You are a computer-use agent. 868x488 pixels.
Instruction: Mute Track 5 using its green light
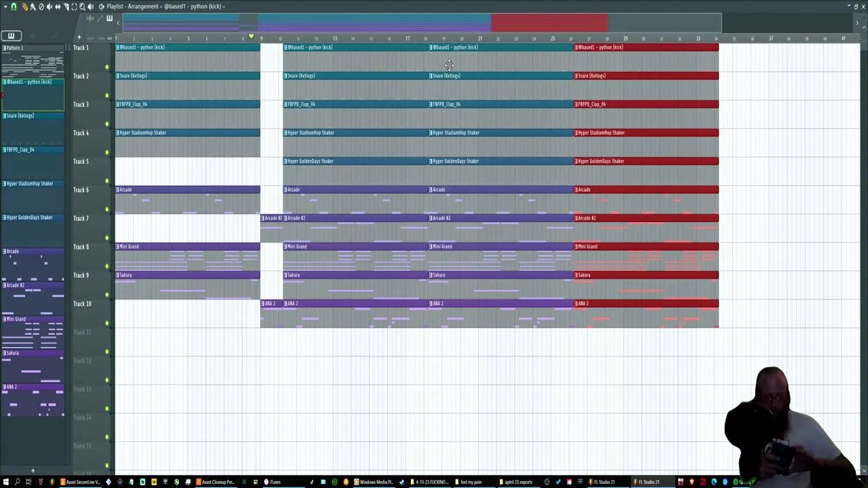pyautogui.click(x=106, y=180)
